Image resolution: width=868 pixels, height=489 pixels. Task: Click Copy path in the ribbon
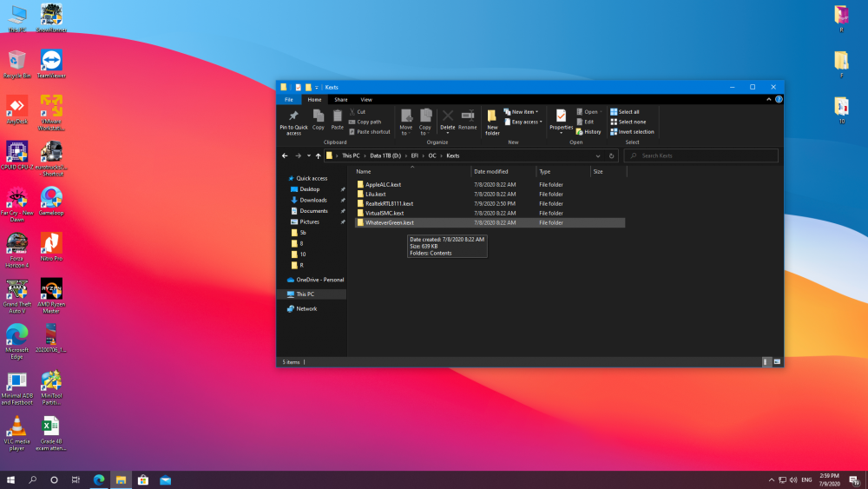[x=365, y=122]
